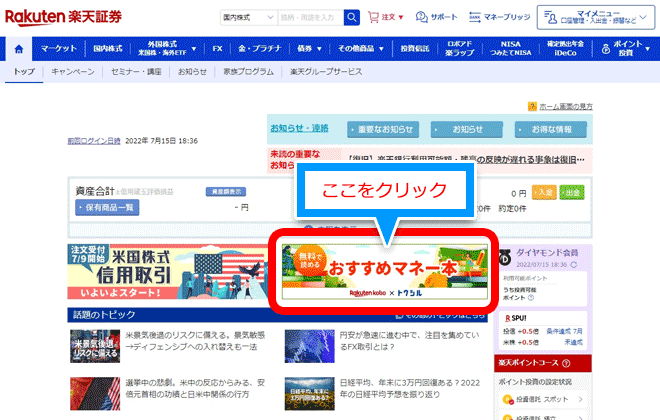Click the 未達成 link in SPU panel
660x420 pixels.
(x=573, y=342)
